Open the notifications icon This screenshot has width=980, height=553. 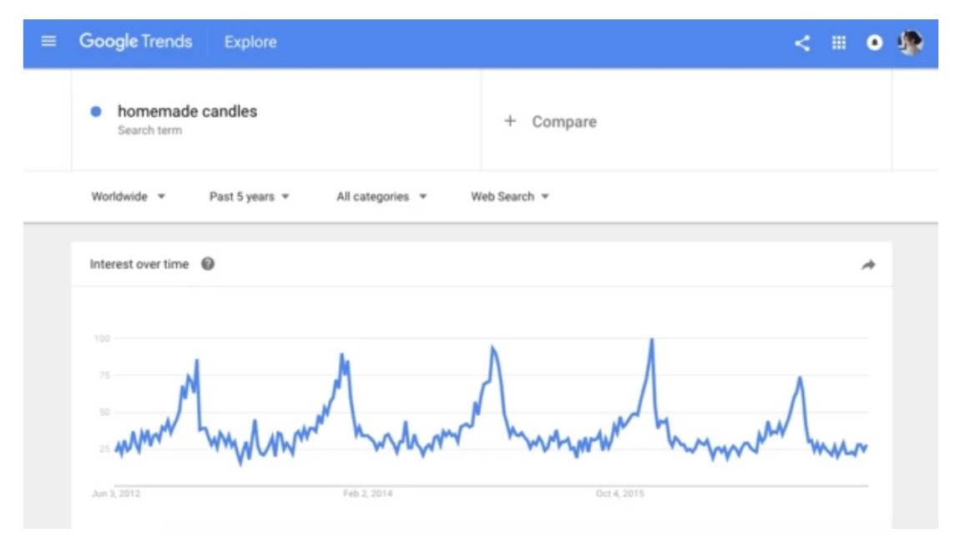pyautogui.click(x=874, y=43)
